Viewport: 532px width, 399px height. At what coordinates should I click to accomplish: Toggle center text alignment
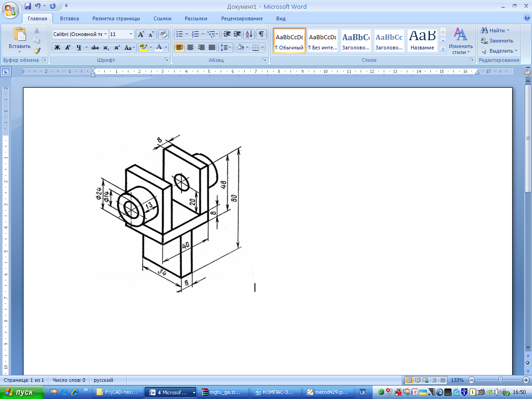pos(190,48)
